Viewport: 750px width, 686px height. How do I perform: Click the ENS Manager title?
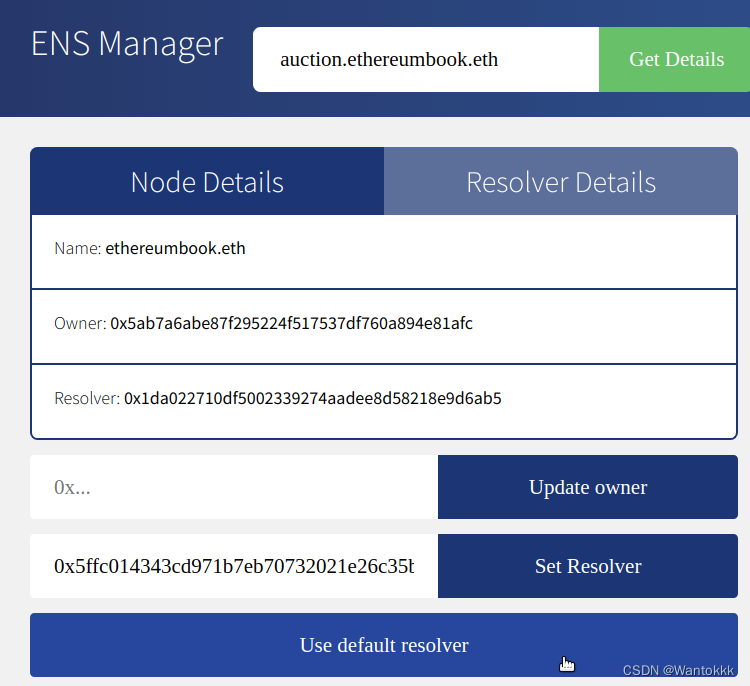click(x=127, y=44)
